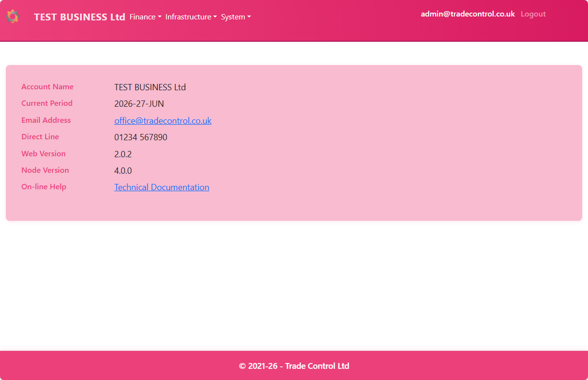
Task: Select the 01234 567890 phone number
Action: pyautogui.click(x=141, y=137)
